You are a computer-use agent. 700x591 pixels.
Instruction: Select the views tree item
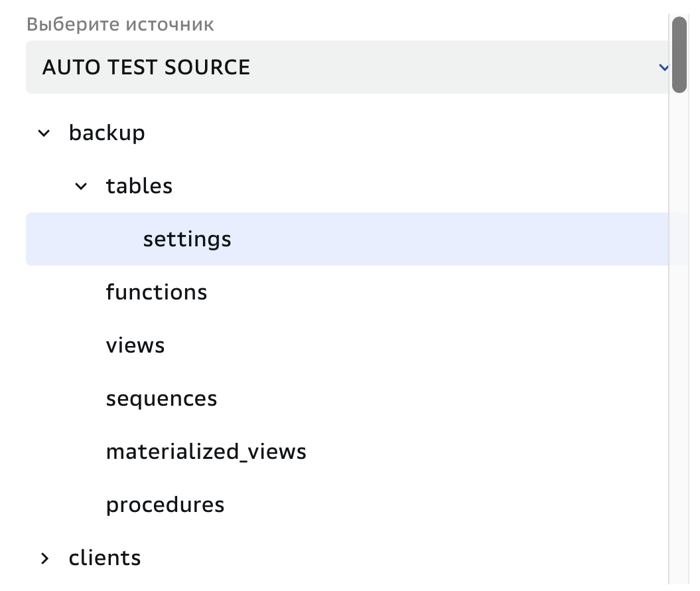tap(135, 345)
